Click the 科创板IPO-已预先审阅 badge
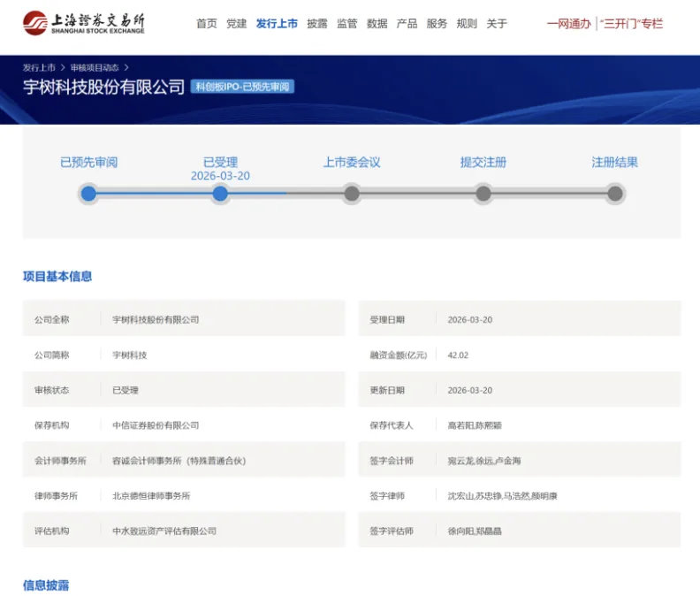The width and height of the screenshot is (700, 596). tap(242, 87)
